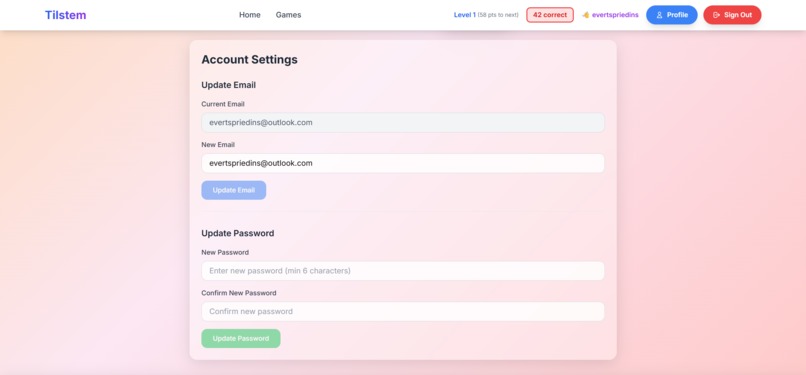Image resolution: width=806 pixels, height=375 pixels.
Task: Click the Update Email button
Action: [x=234, y=190]
